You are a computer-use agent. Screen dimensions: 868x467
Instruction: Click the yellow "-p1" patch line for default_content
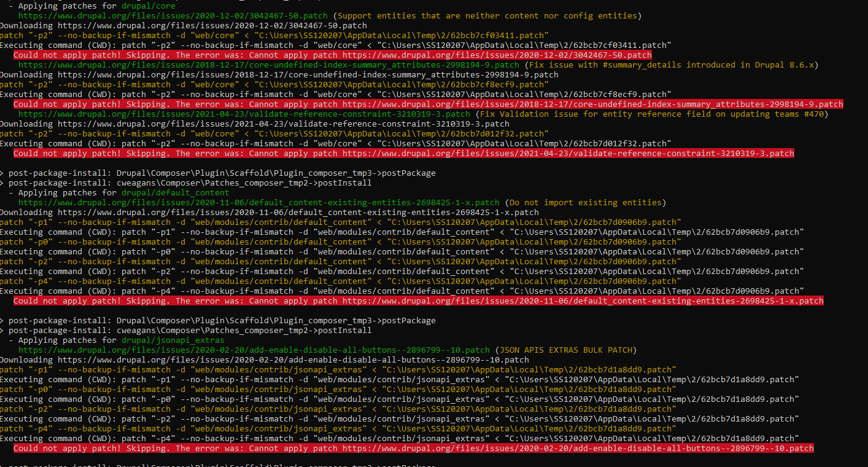tap(341, 222)
